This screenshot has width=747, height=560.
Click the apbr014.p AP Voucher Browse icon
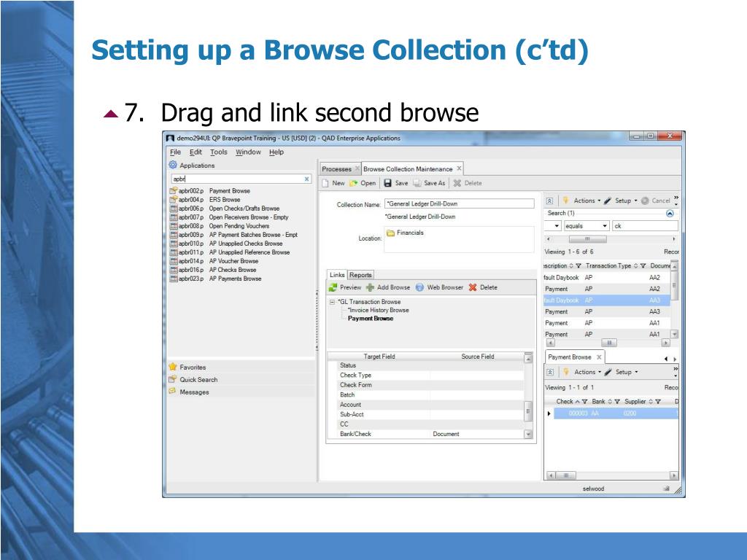click(174, 261)
